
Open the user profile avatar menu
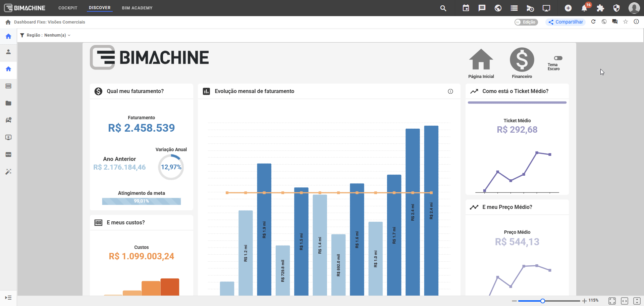pyautogui.click(x=634, y=8)
